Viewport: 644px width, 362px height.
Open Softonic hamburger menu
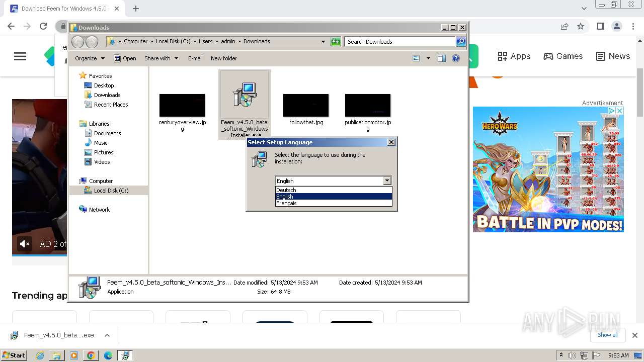[20, 56]
